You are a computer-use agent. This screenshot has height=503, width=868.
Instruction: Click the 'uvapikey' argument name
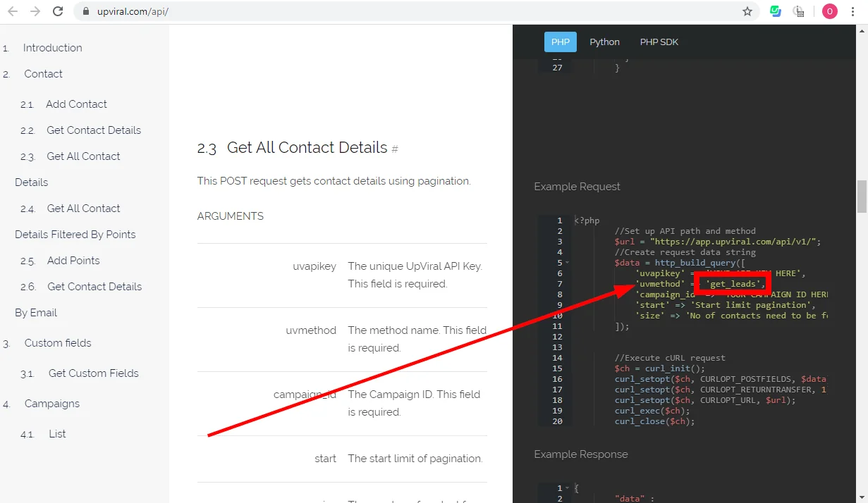[x=314, y=266]
